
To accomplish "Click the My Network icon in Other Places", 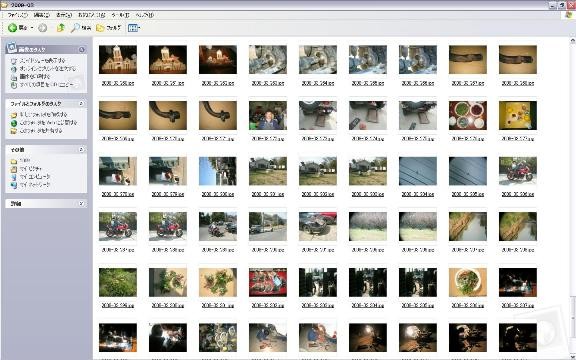I will click(14, 185).
